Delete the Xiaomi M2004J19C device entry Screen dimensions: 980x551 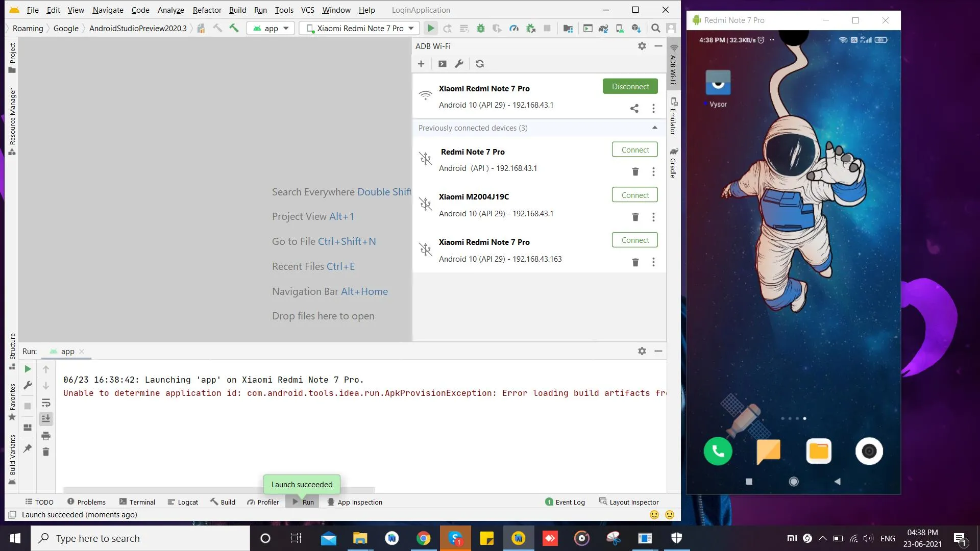[x=635, y=217]
